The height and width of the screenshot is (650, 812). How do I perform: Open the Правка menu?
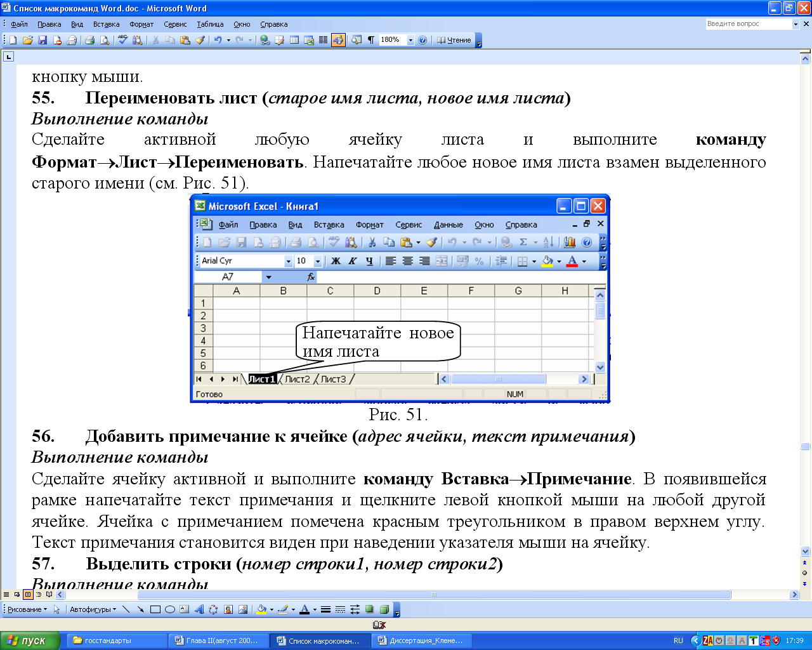(49, 24)
